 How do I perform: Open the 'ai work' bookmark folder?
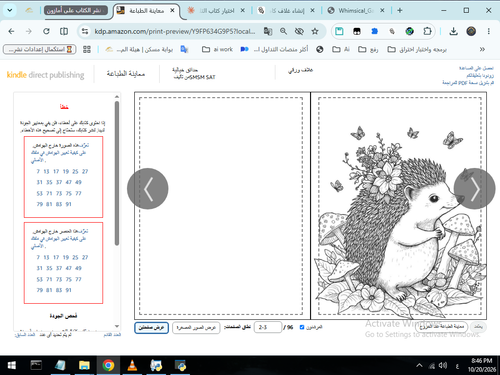217,49
